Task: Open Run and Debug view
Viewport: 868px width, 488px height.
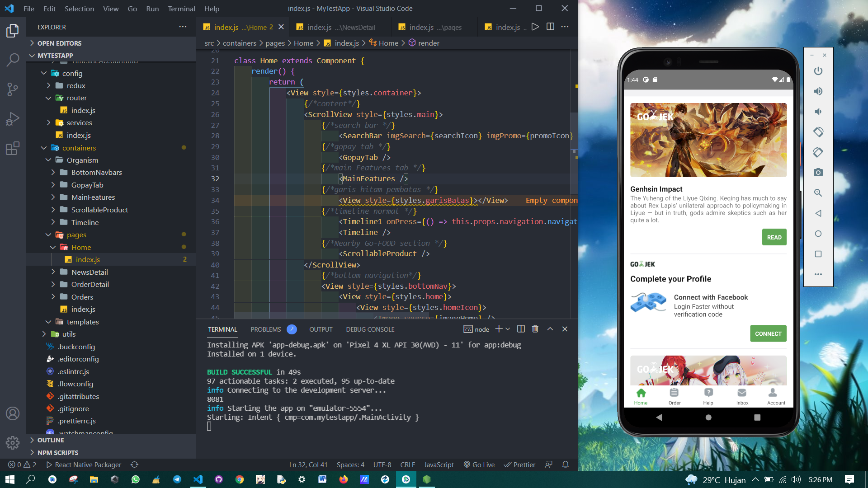Action: click(13, 119)
